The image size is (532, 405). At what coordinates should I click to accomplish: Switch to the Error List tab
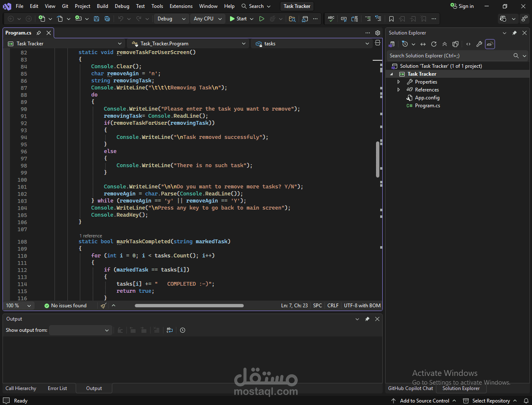click(57, 388)
